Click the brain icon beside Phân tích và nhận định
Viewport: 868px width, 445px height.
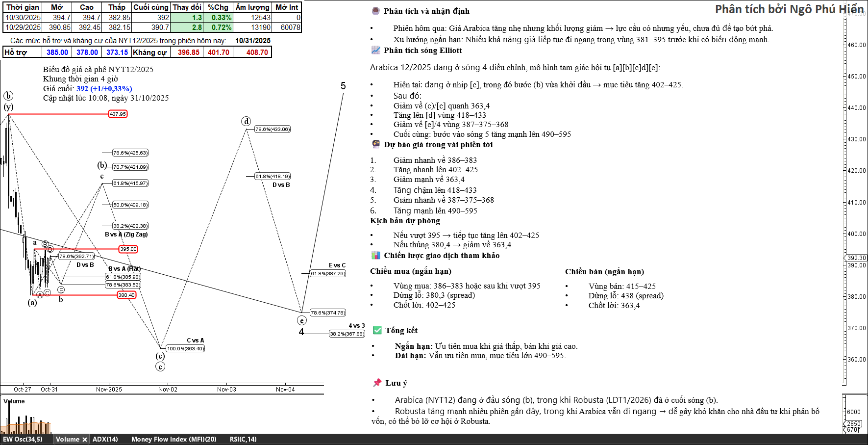375,11
